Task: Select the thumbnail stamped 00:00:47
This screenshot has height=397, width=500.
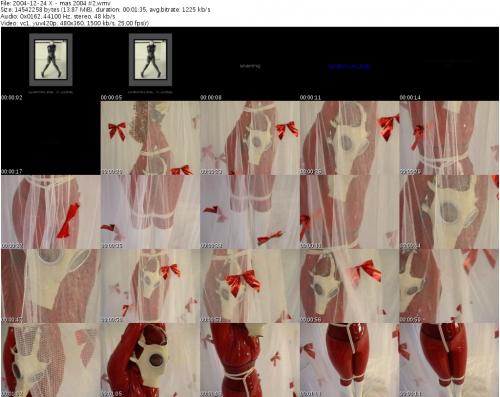Action: point(51,286)
